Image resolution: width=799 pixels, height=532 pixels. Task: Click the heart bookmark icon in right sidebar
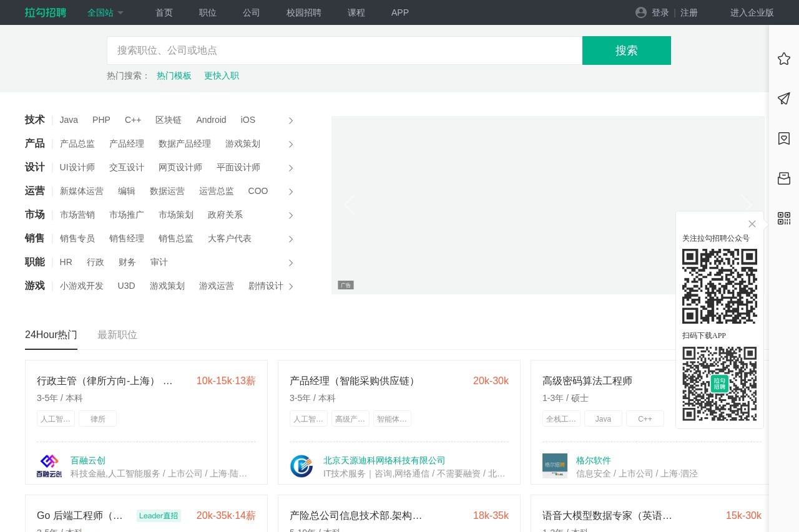coord(784,138)
